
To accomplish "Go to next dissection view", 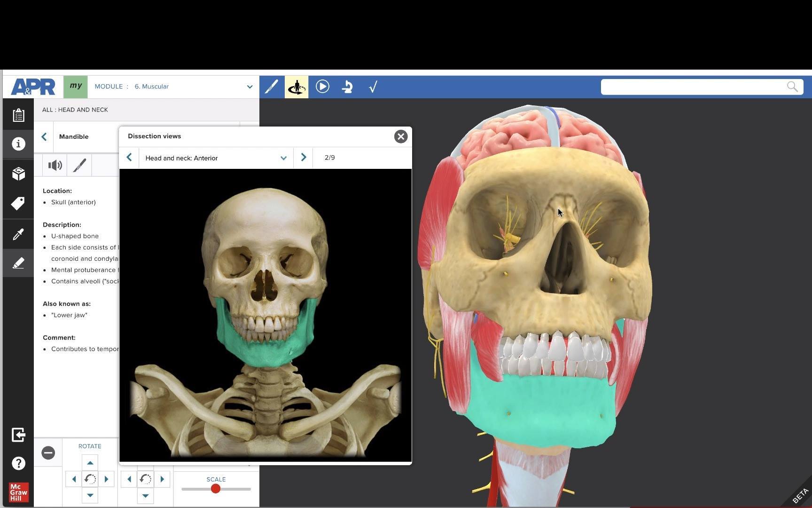I will pos(304,158).
